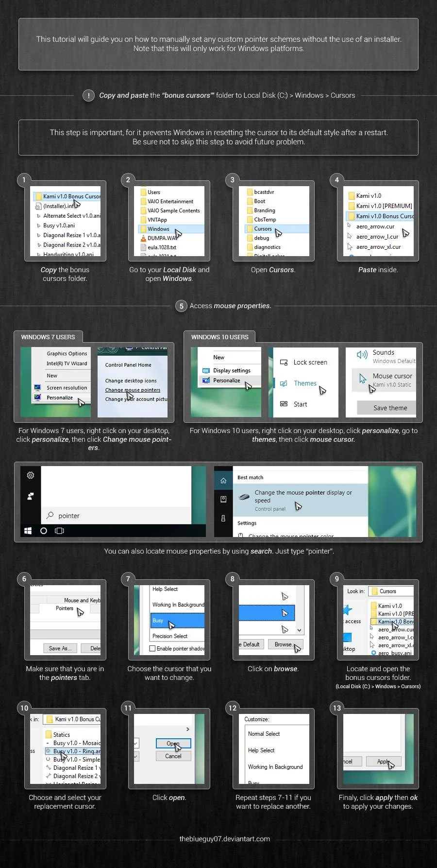Click the documents filter icon under the home icon
This screenshot has width=437, height=868.
223,499
